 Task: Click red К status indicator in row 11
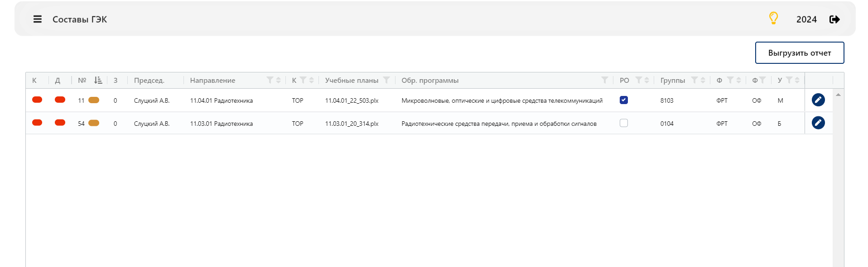pyautogui.click(x=37, y=100)
